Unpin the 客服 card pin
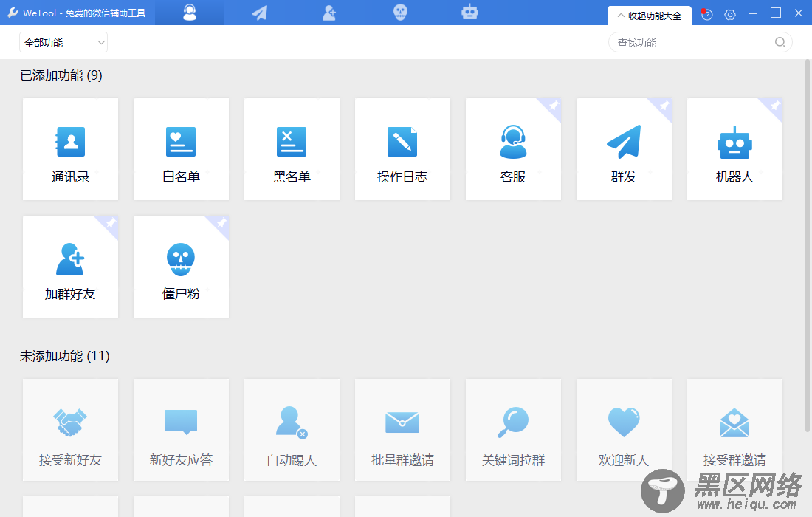This screenshot has height=517, width=812. [553, 106]
